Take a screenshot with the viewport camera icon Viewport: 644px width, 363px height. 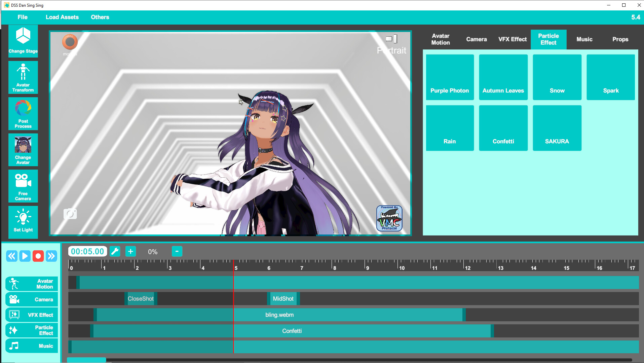(70, 214)
